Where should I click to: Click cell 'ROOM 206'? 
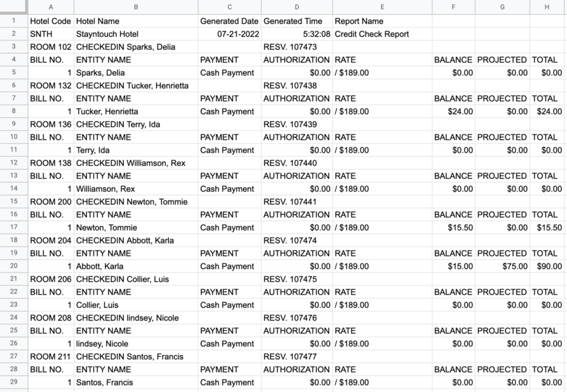pyautogui.click(x=51, y=279)
